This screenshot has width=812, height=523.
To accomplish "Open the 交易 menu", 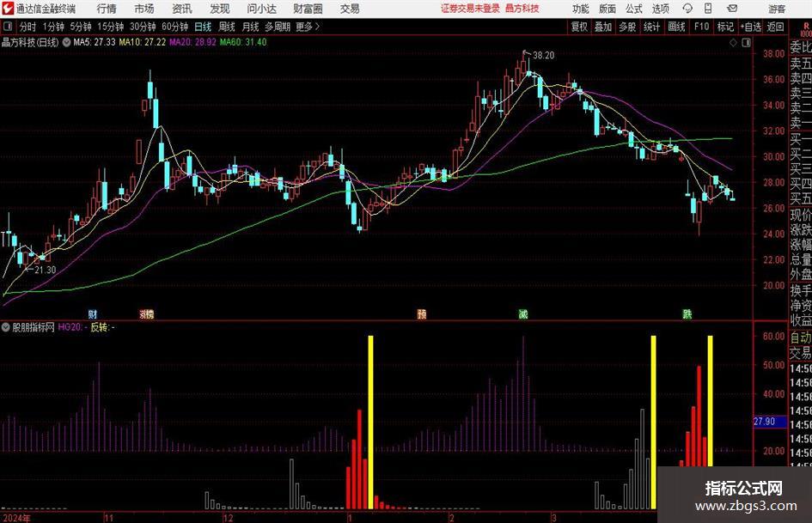I will click(350, 9).
